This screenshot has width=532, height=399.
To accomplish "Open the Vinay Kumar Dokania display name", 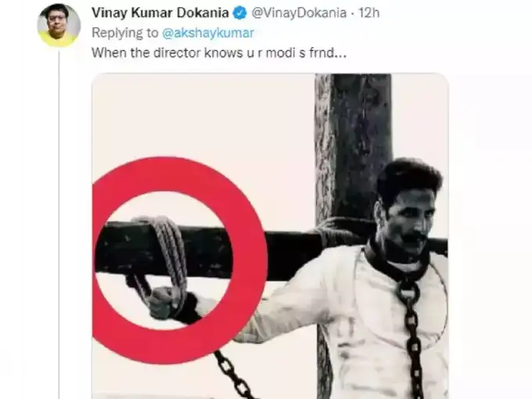I will click(x=161, y=13).
